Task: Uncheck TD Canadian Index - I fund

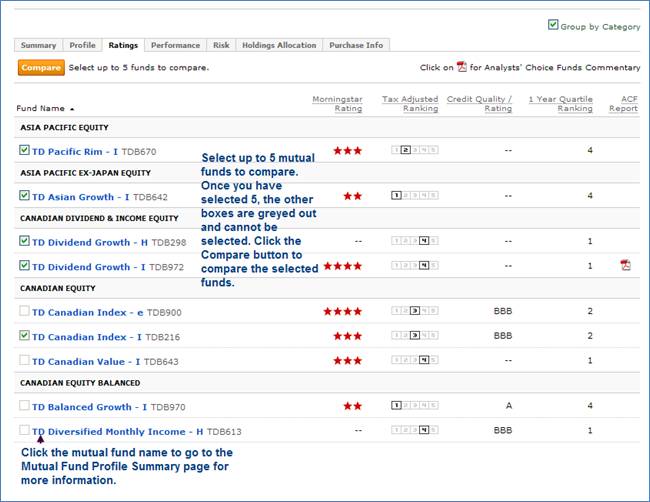Action: 24,335
